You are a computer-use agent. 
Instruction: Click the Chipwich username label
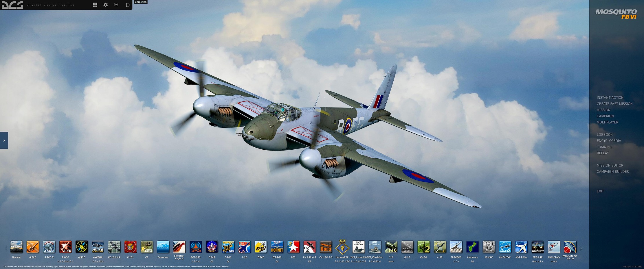coord(141,2)
